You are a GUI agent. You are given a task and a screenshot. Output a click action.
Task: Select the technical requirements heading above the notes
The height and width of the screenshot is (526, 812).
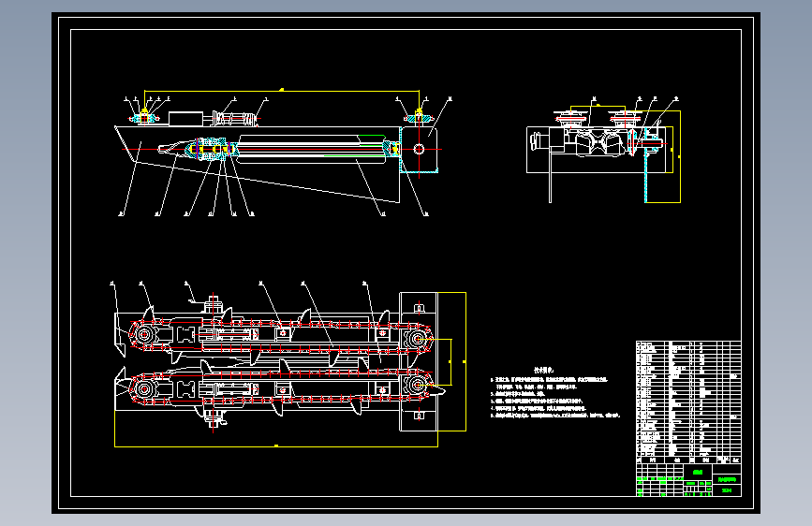543,370
